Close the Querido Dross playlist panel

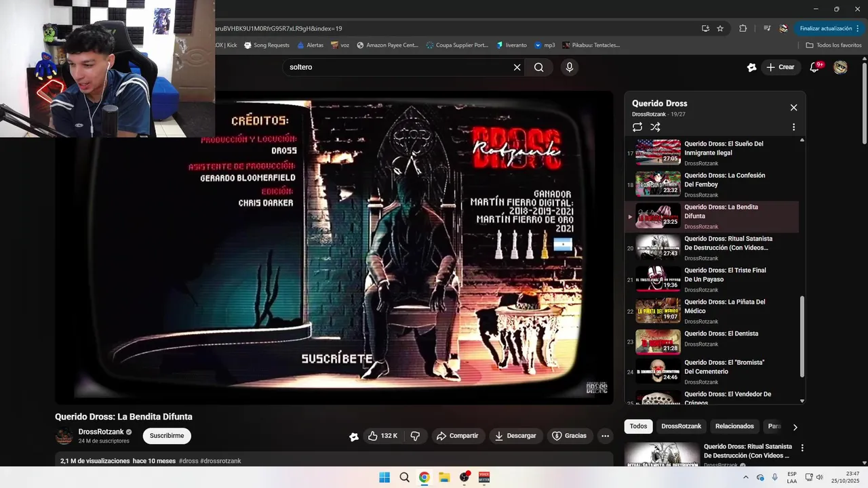(x=793, y=108)
